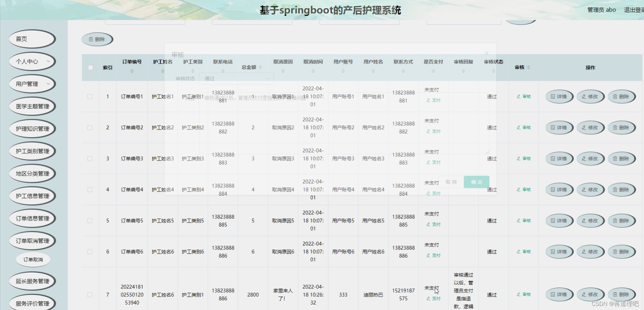Click the 取消 button in the dialog

451,182
